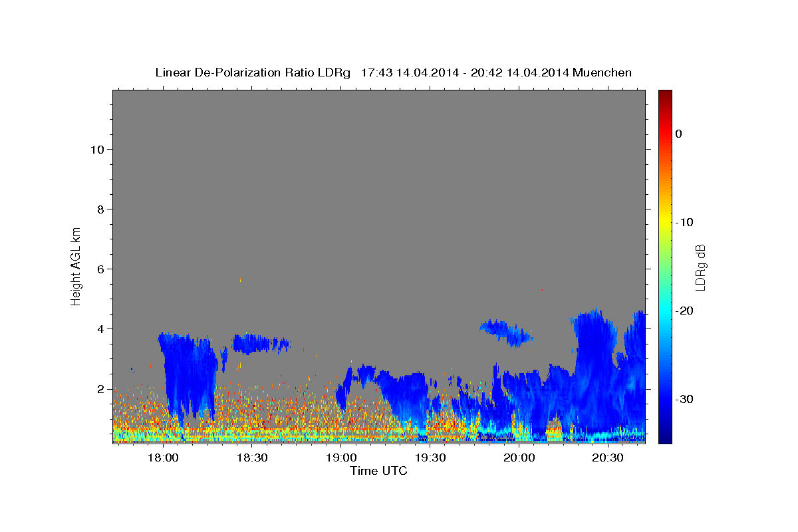
Task: Click the height tick label 8
Action: pyautogui.click(x=100, y=209)
